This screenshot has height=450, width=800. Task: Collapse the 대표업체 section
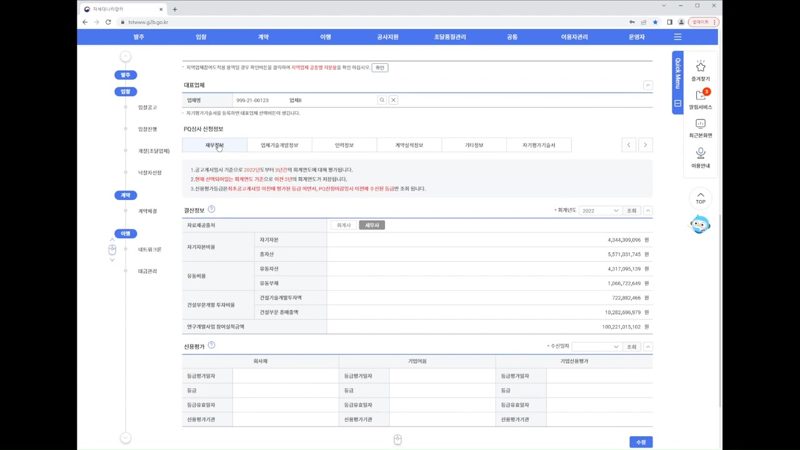[647, 85]
